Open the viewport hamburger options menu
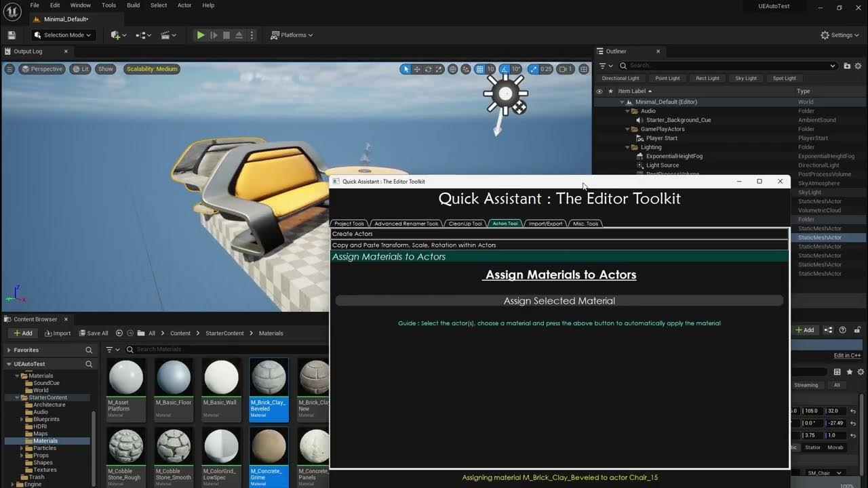868x488 pixels. coord(9,69)
